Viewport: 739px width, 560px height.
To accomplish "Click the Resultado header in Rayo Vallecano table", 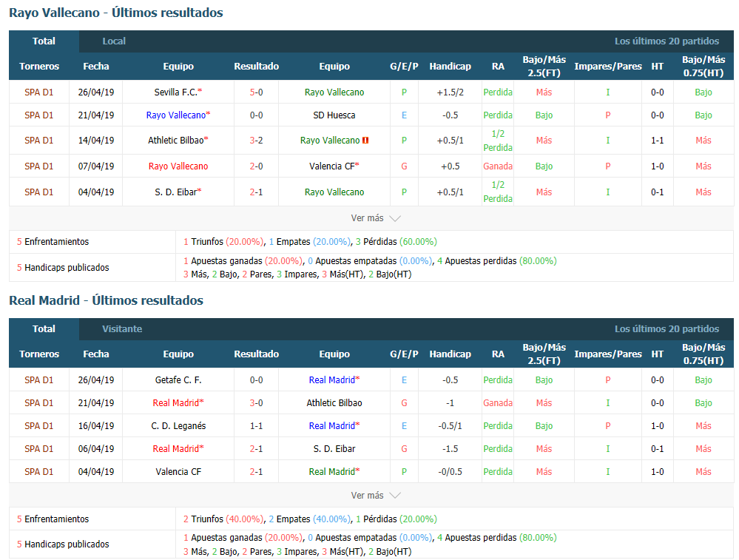I will click(257, 67).
